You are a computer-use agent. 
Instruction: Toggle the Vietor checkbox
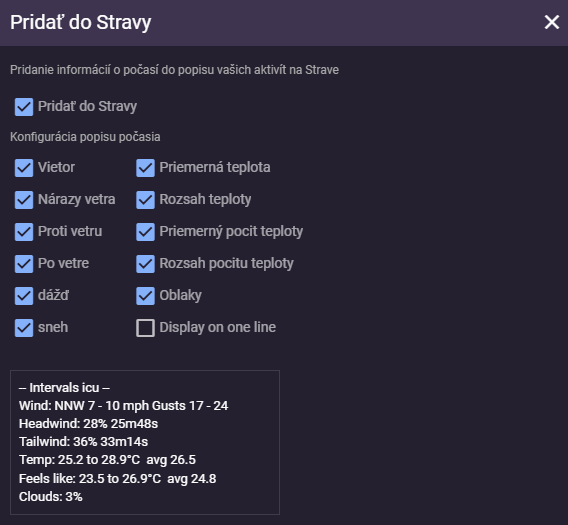pyautogui.click(x=24, y=168)
